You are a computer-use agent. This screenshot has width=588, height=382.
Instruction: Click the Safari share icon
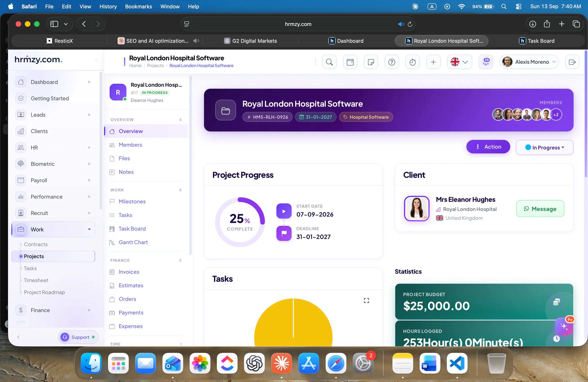547,24
